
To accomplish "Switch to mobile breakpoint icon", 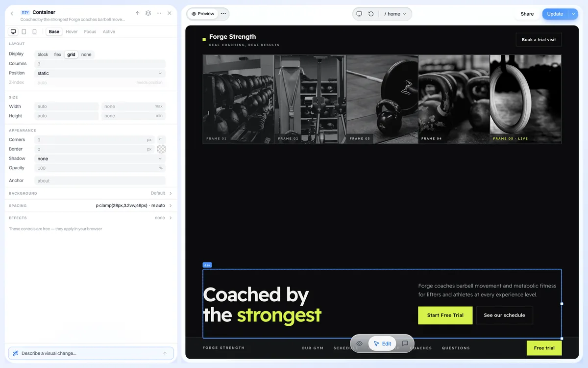I will pyautogui.click(x=34, y=31).
